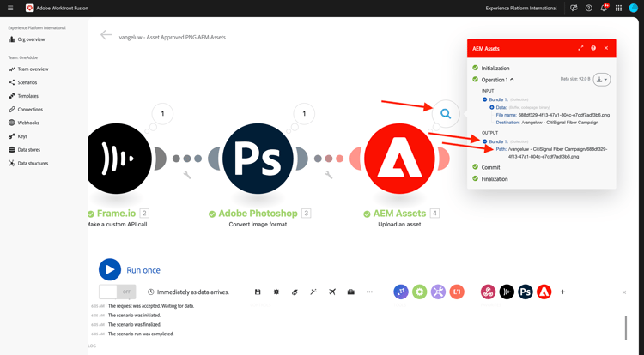Open the toolbox briefcase icon
The height and width of the screenshot is (355, 644).
pos(350,292)
